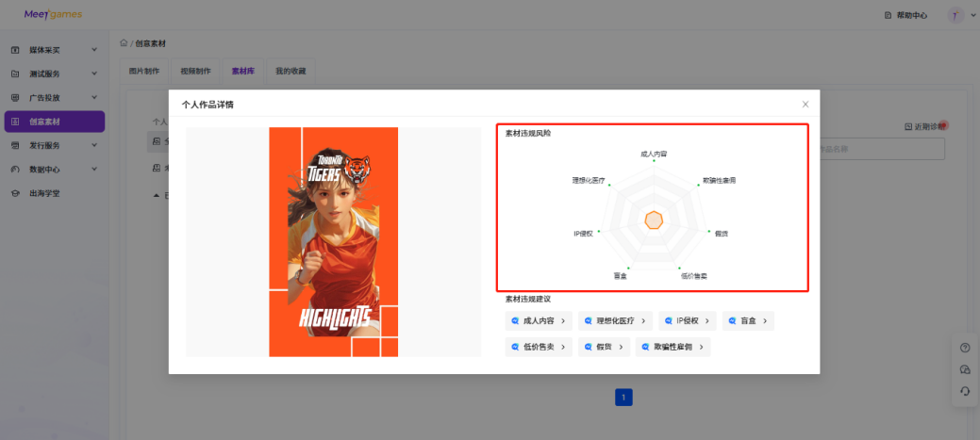Click the headset customer support icon

click(964, 391)
